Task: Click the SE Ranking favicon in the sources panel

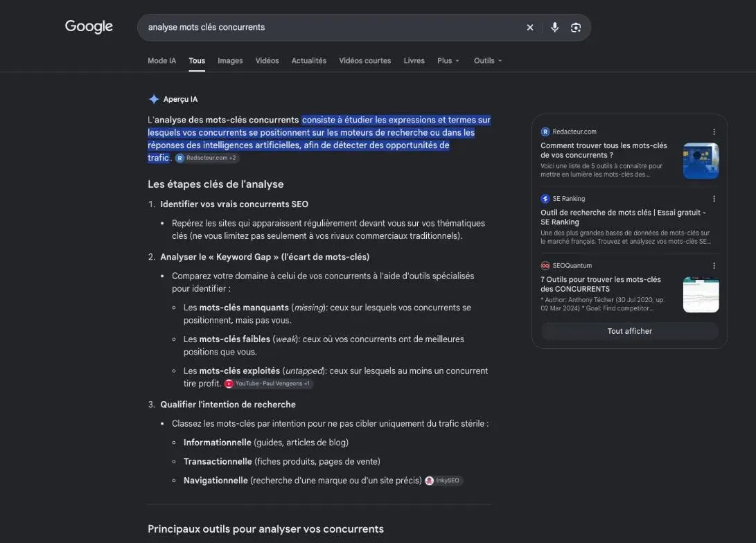Action: pyautogui.click(x=545, y=199)
